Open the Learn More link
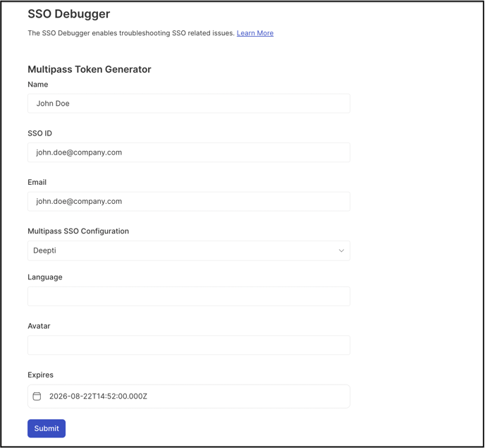 tap(255, 33)
